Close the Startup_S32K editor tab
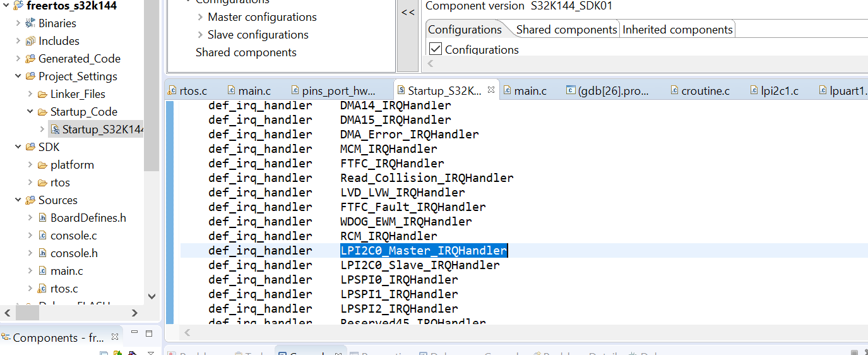This screenshot has height=355, width=868. pyautogui.click(x=491, y=90)
